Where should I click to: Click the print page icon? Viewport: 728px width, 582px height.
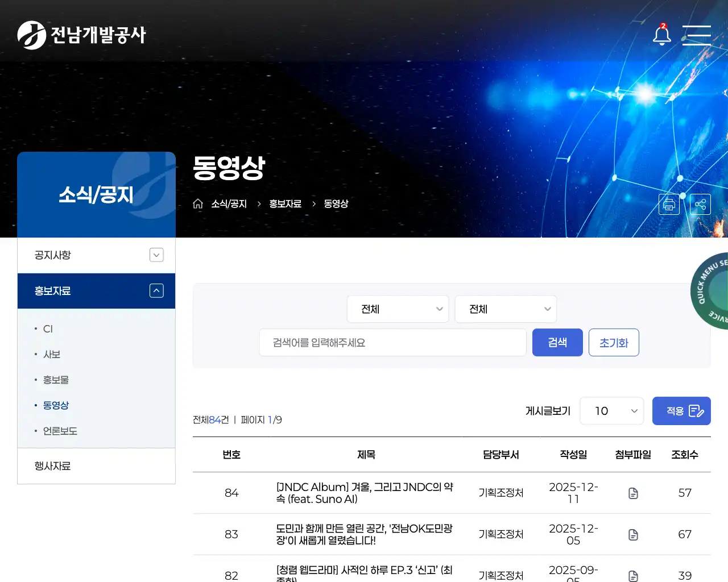pos(669,204)
